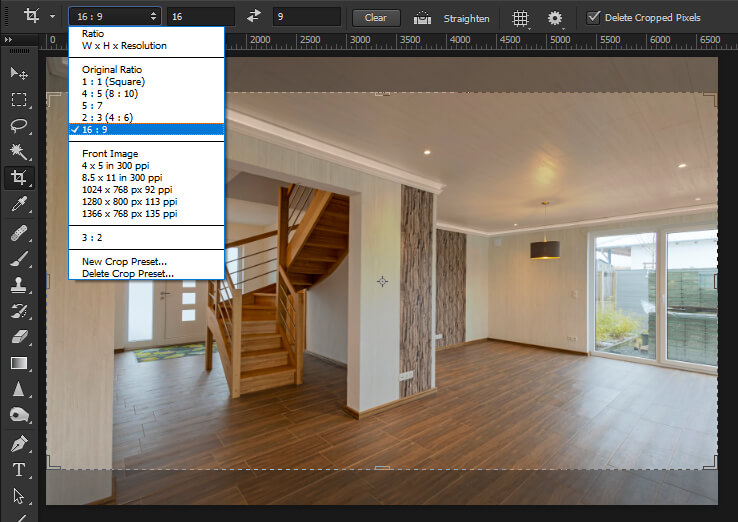This screenshot has width=738, height=522.
Task: Select the Rectangular Marquee tool
Action: tap(18, 100)
